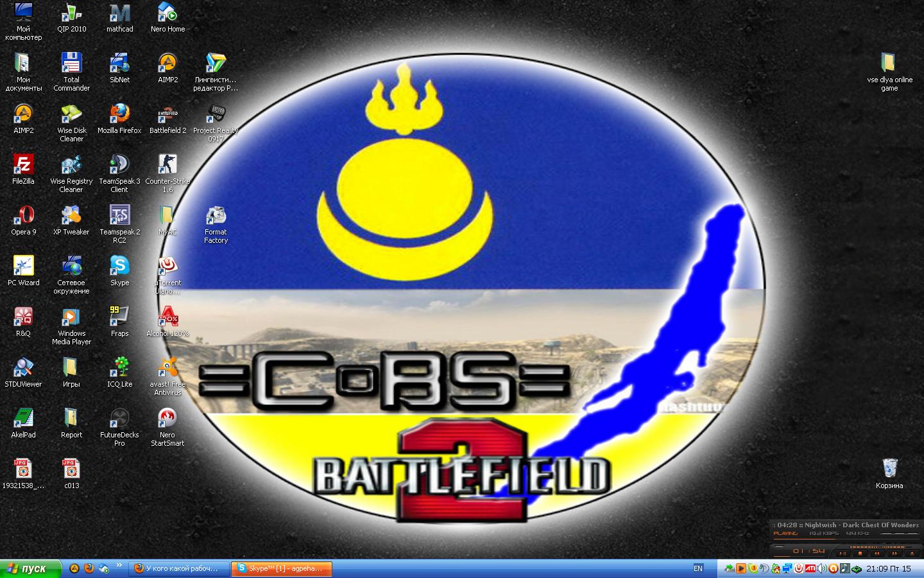924x578 pixels.
Task: Open the Игры folder on desktop
Action: coord(71,372)
